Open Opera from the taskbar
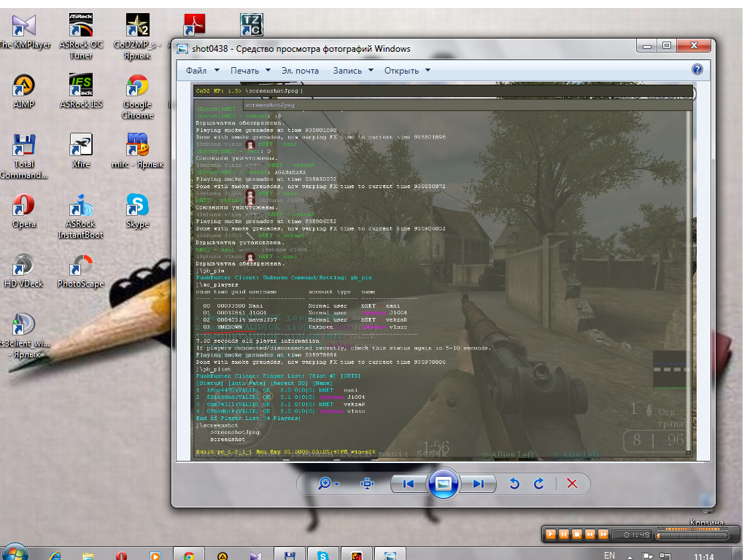 pyautogui.click(x=121, y=555)
